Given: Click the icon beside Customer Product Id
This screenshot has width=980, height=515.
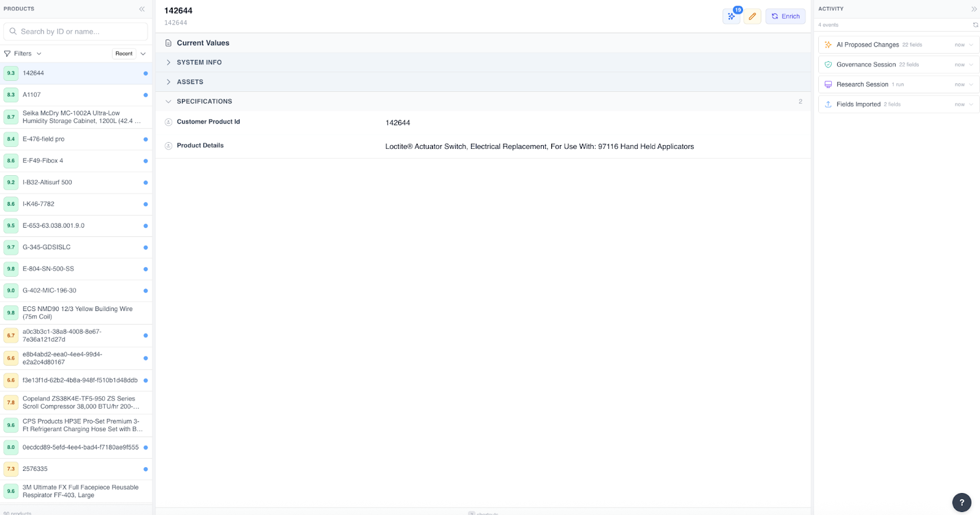Looking at the screenshot, I should pyautogui.click(x=168, y=122).
